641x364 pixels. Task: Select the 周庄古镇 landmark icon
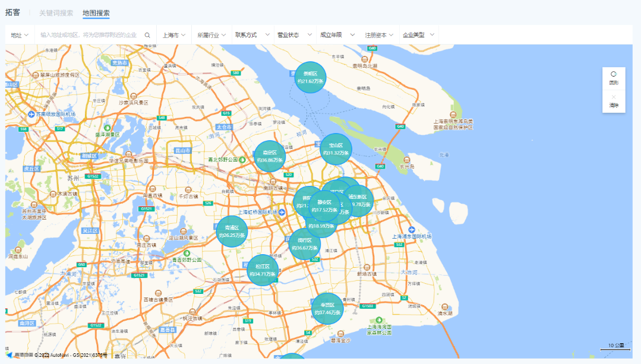coord(147,239)
